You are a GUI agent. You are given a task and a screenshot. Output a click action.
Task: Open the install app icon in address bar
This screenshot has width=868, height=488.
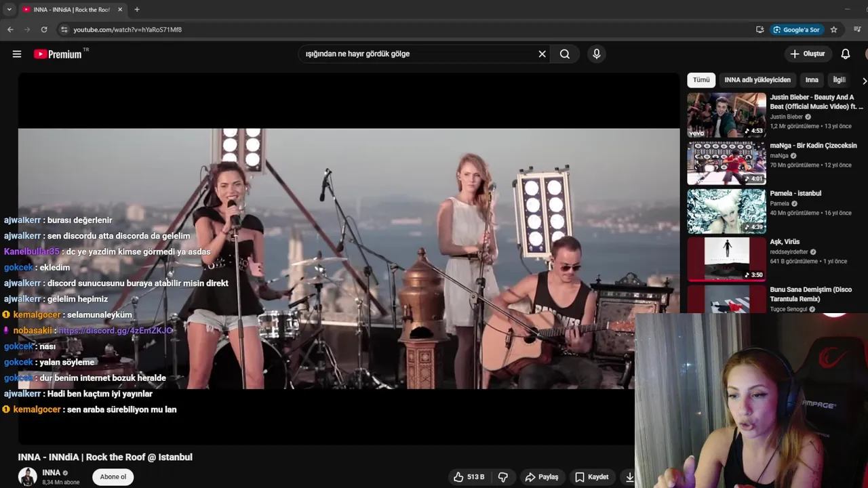760,30
